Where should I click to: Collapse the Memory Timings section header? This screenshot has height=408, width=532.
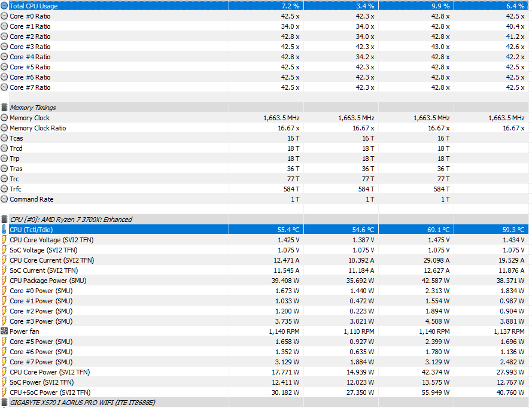(x=33, y=108)
